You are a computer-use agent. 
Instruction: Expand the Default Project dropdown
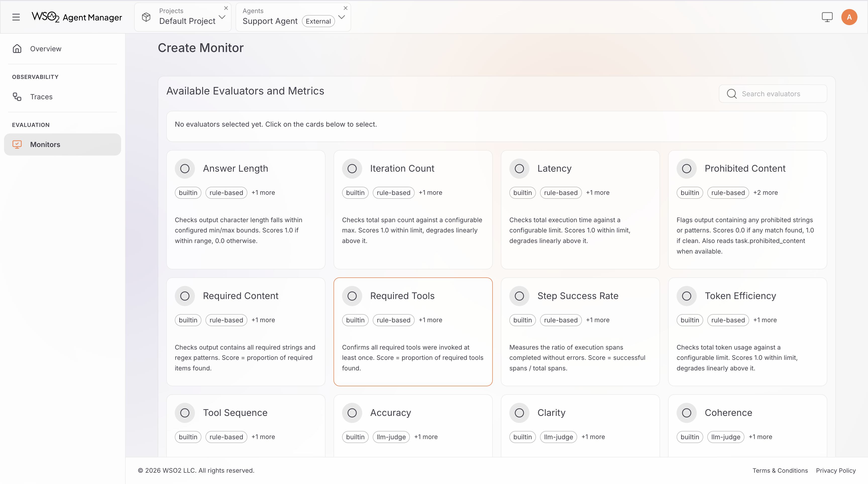[222, 17]
